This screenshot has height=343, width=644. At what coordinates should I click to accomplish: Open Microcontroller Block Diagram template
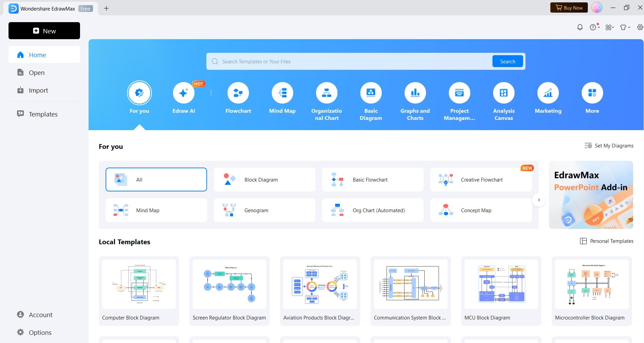pyautogui.click(x=592, y=291)
